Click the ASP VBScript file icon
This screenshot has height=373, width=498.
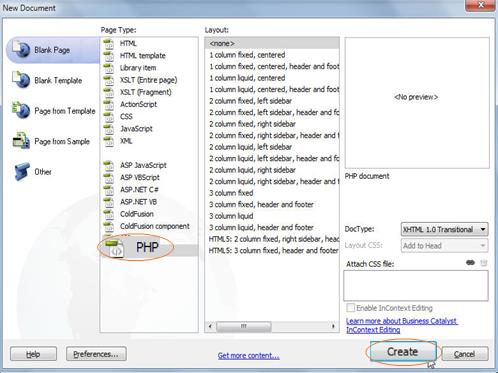[109, 178]
